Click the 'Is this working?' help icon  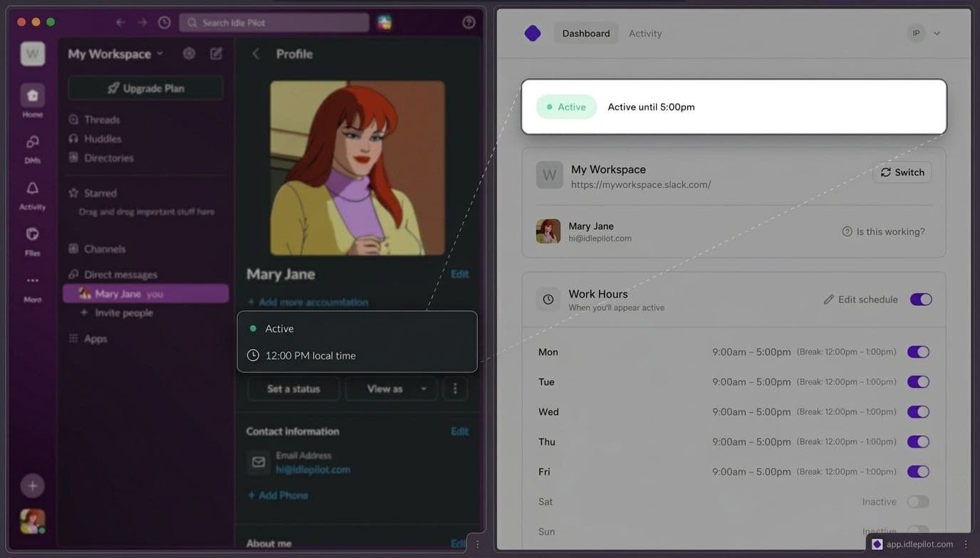coord(847,231)
